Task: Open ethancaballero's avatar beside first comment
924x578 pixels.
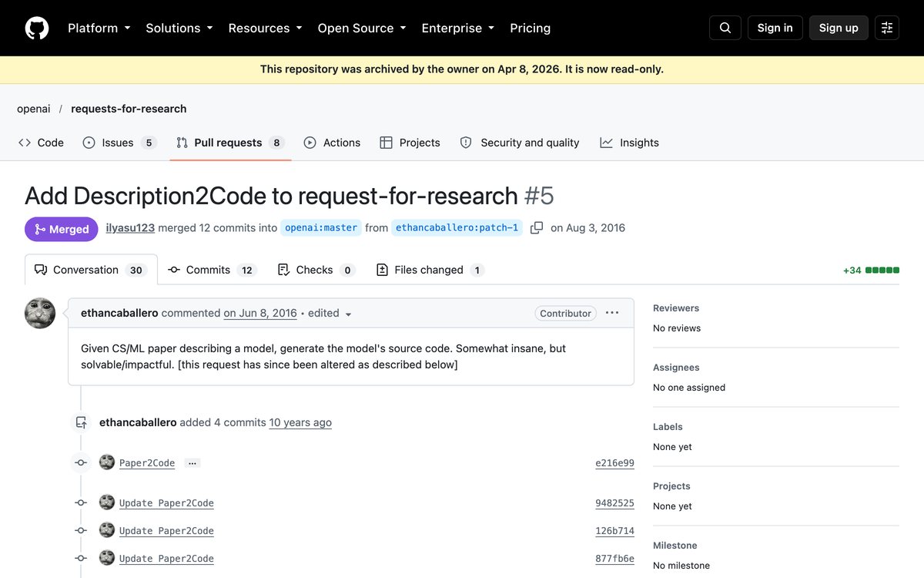Action: [x=40, y=313]
